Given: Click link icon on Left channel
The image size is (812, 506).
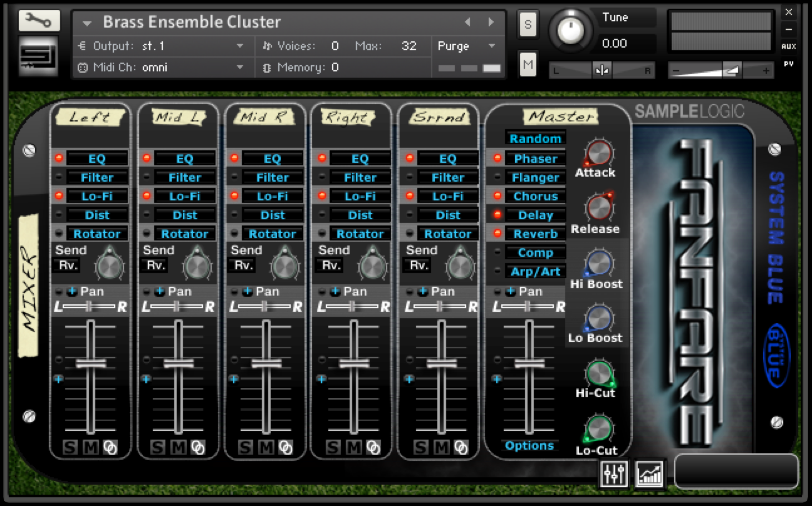Looking at the screenshot, I should (110, 447).
